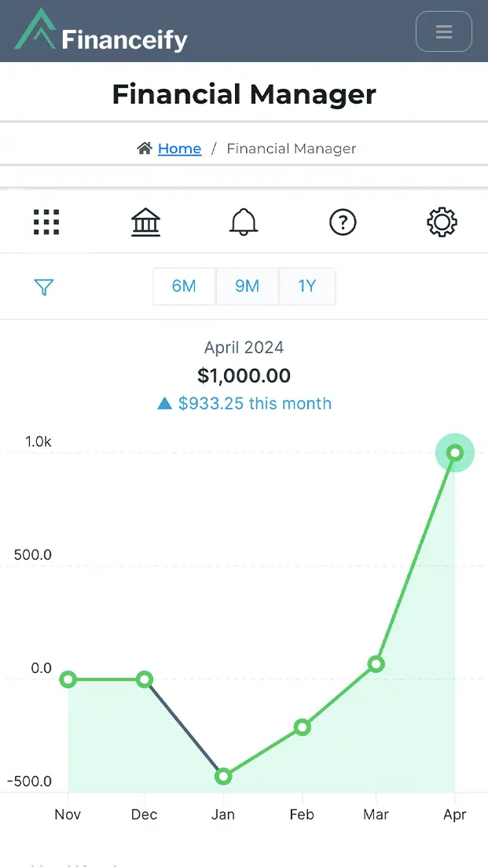Click the home icon in breadcrumb
Image resolution: width=488 pixels, height=868 pixels.
[x=145, y=149]
